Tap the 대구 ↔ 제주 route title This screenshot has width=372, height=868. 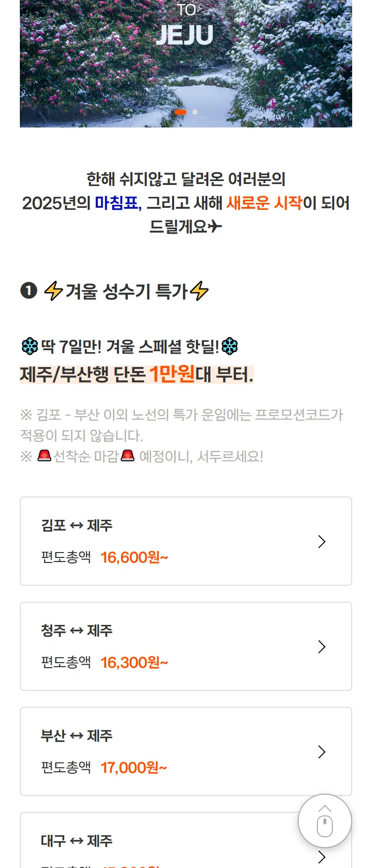pyautogui.click(x=76, y=841)
